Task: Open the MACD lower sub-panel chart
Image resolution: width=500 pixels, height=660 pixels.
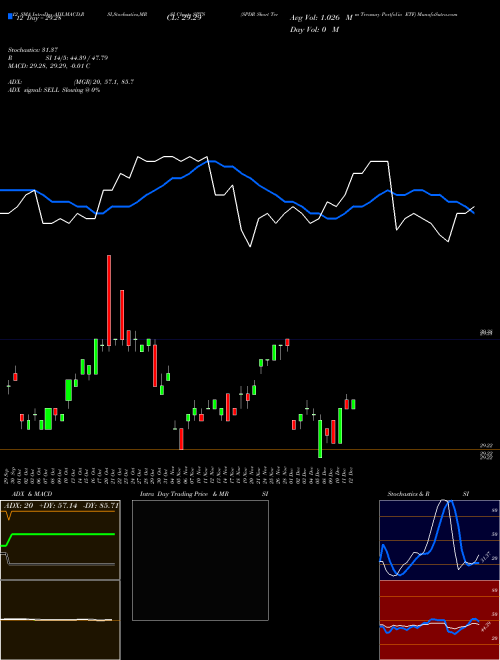Action: 60,620
